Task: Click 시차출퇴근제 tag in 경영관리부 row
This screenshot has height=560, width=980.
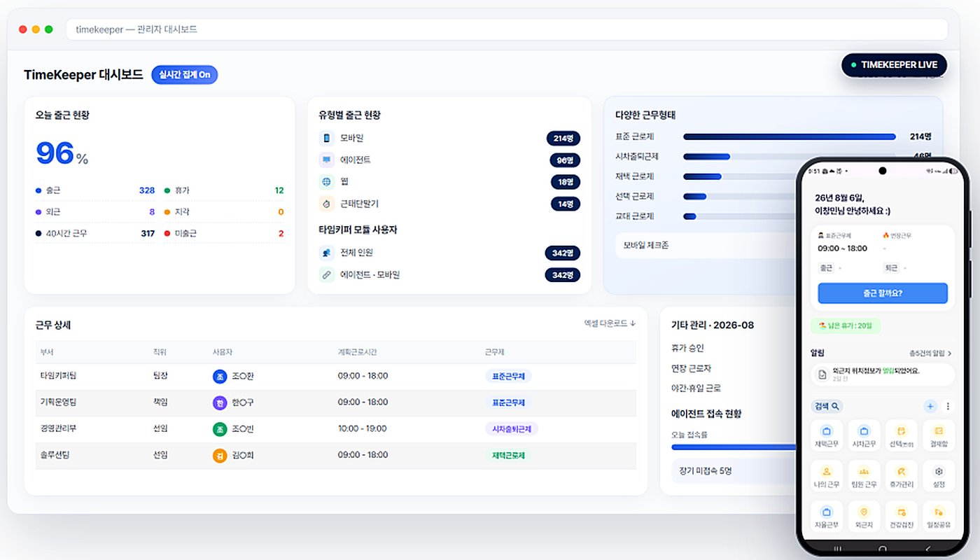Action: 511,429
